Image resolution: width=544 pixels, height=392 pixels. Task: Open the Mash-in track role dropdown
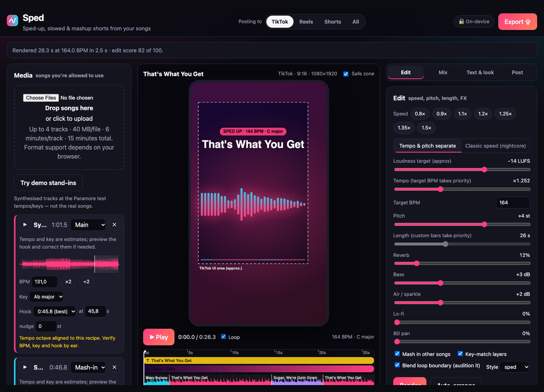pyautogui.click(x=89, y=367)
